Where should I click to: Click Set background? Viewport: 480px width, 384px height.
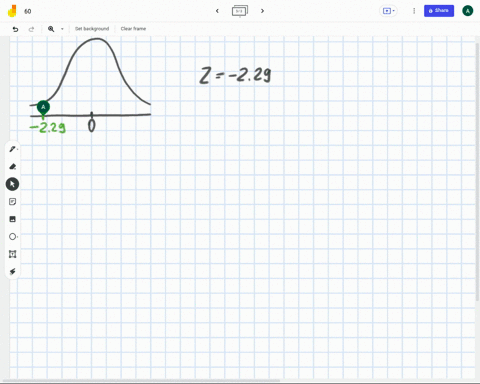[92, 29]
